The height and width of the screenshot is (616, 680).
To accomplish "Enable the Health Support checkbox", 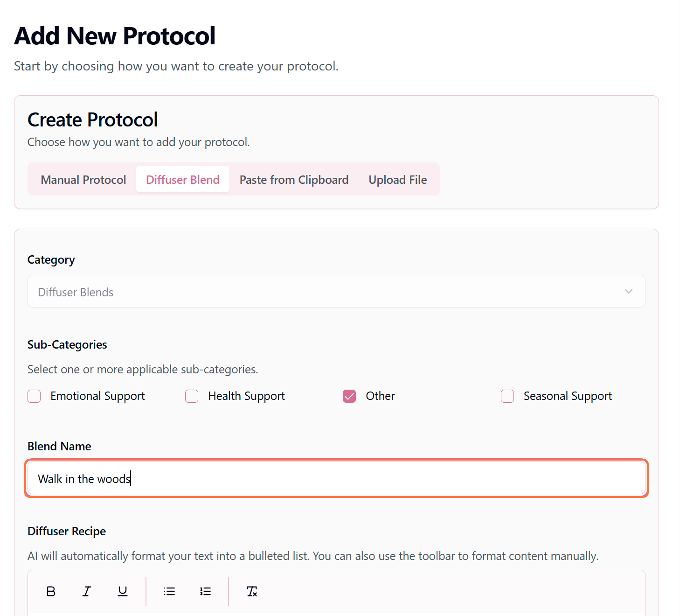I will [192, 396].
